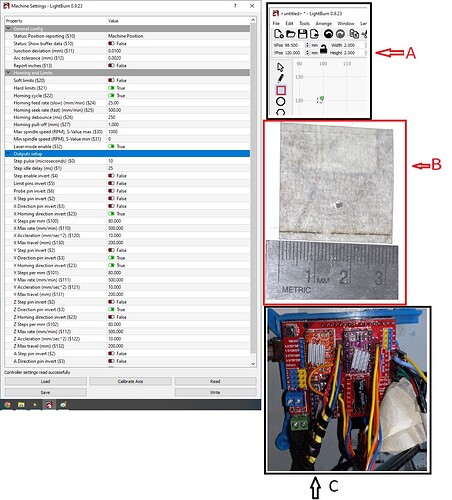Toggle A Step pin invert ($2)
Screen dimensions: 452x500
(111, 353)
